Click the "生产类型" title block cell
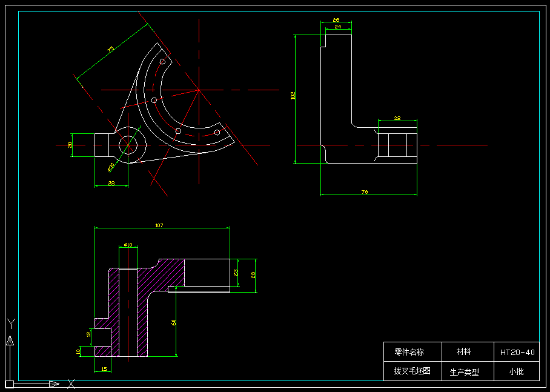This screenshot has height=392, width=550. tap(468, 371)
